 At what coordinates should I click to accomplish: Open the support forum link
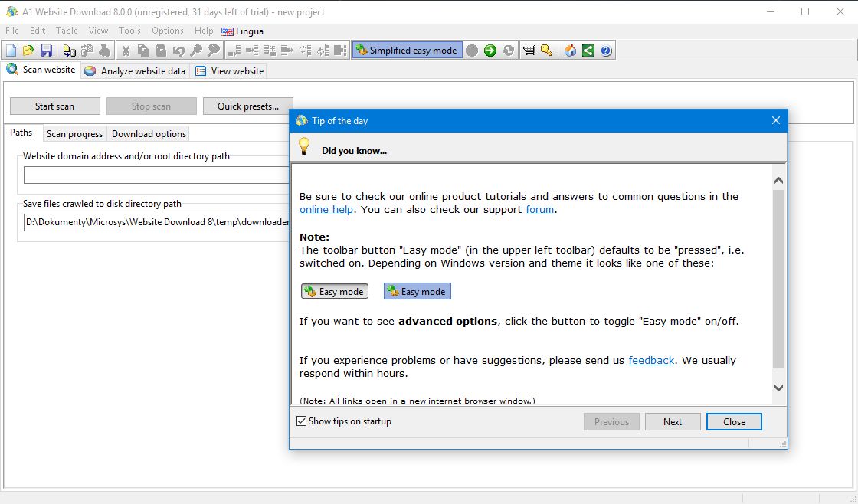tap(539, 210)
